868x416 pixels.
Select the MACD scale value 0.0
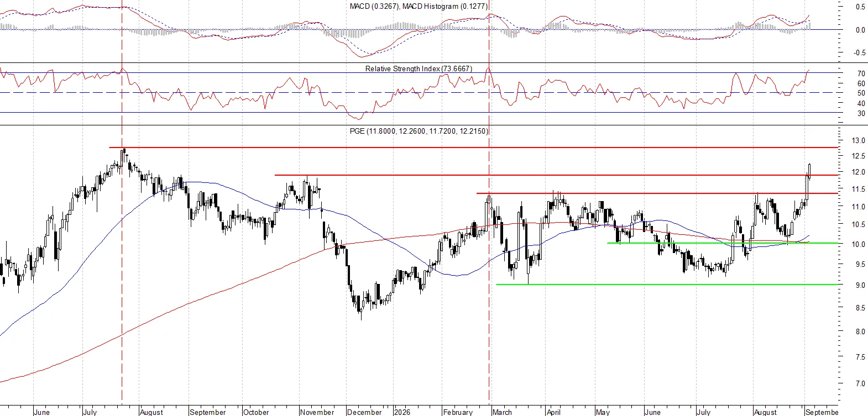(x=860, y=30)
